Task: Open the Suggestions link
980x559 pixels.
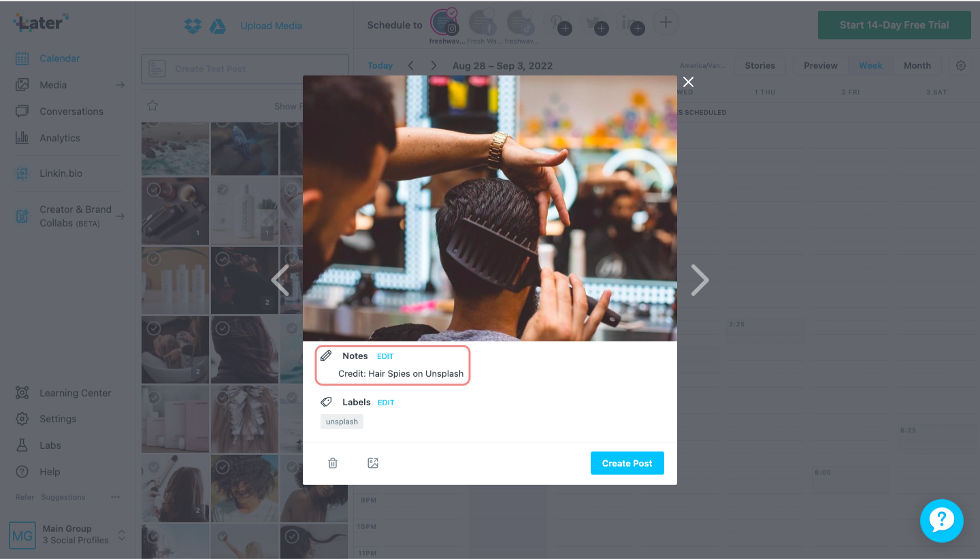Action: (63, 497)
